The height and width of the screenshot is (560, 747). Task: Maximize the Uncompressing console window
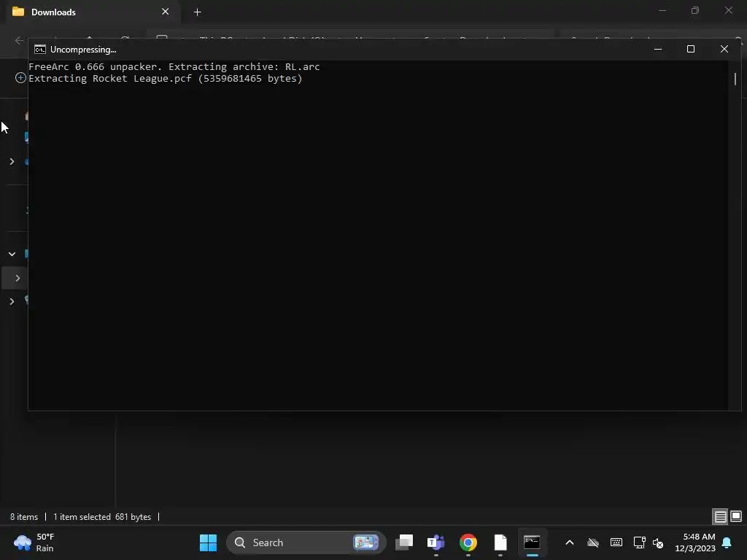point(691,49)
